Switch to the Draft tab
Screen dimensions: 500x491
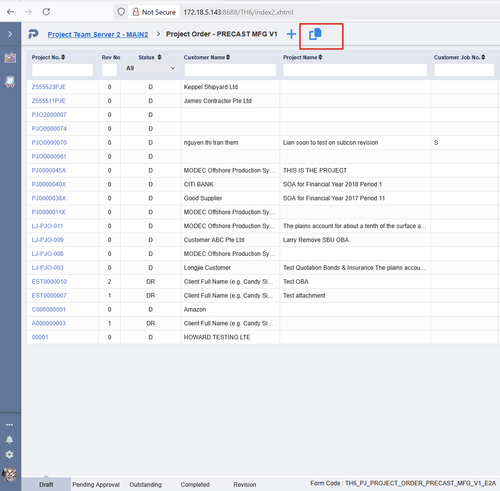click(46, 484)
